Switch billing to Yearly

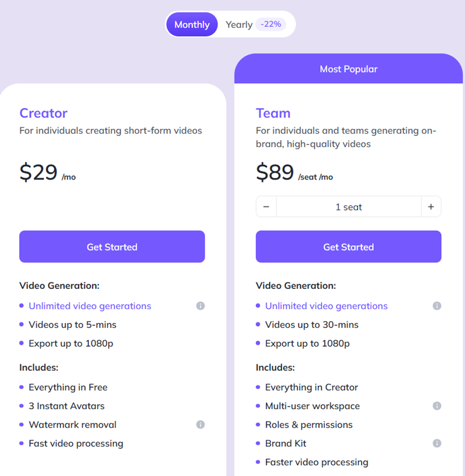point(239,24)
